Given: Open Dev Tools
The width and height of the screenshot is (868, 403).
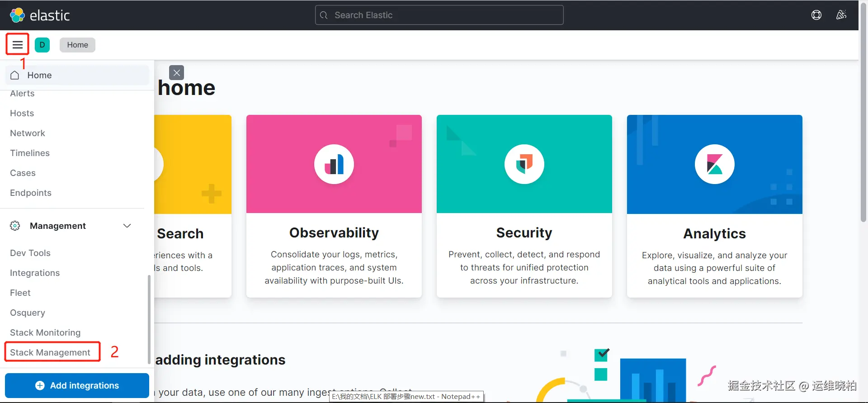Looking at the screenshot, I should tap(30, 253).
